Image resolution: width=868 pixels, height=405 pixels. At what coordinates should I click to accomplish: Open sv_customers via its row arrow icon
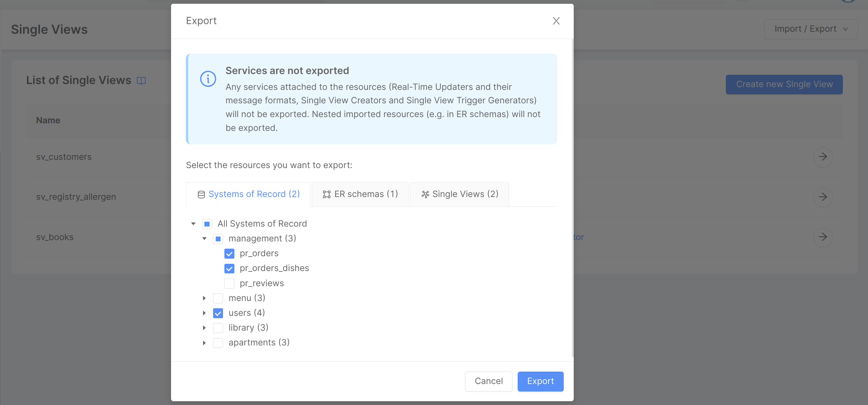823,157
